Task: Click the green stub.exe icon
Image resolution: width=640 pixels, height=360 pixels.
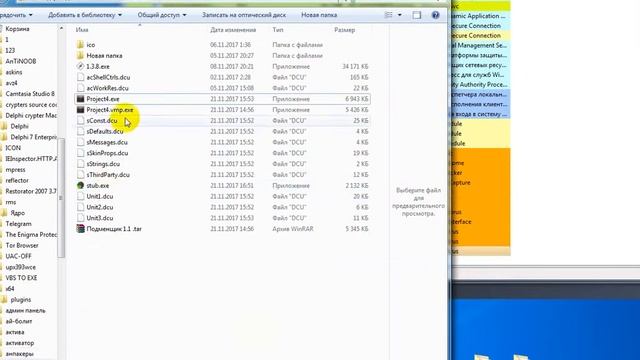Action: pyautogui.click(x=80, y=185)
